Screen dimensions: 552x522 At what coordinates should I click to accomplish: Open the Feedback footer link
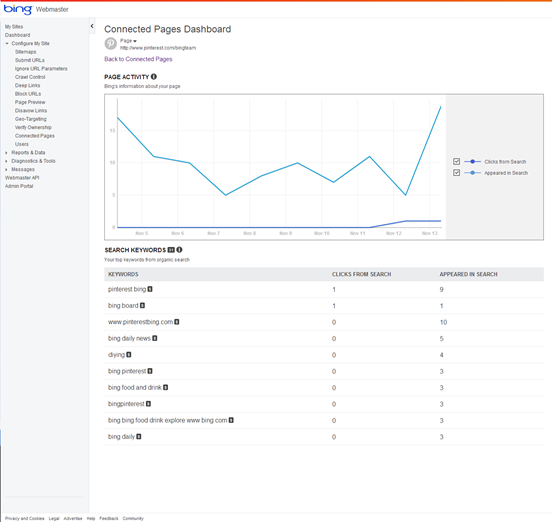pyautogui.click(x=109, y=518)
